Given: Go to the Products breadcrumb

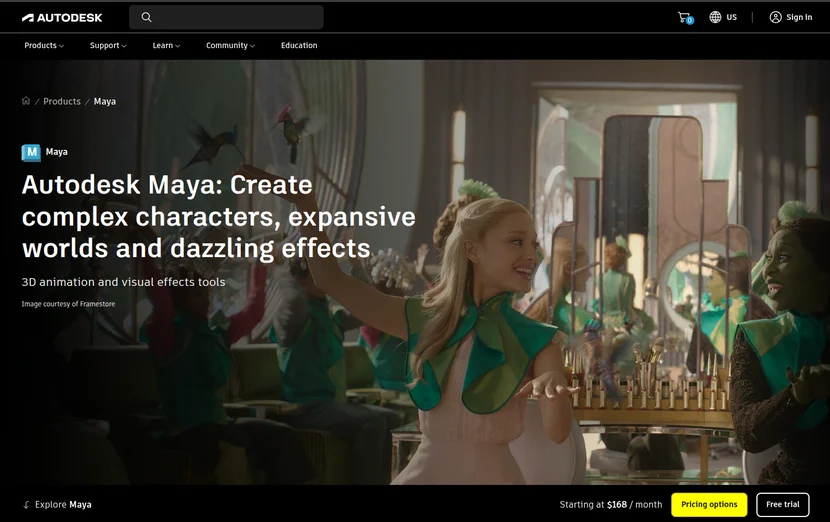Looking at the screenshot, I should tap(62, 101).
